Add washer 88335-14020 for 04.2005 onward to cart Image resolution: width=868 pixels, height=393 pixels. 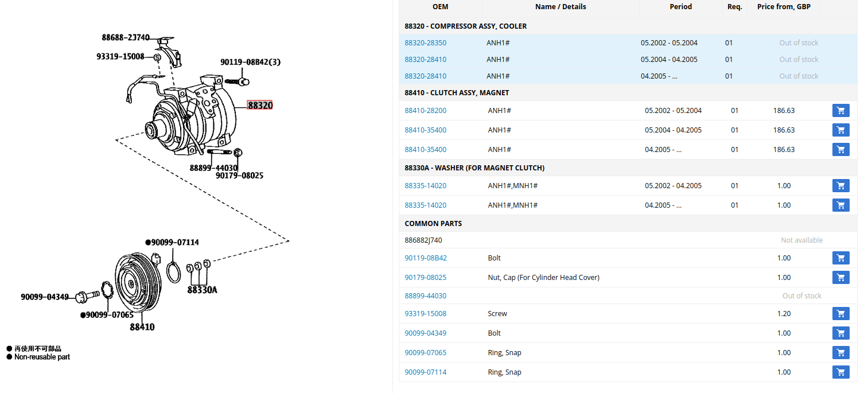pyautogui.click(x=840, y=205)
